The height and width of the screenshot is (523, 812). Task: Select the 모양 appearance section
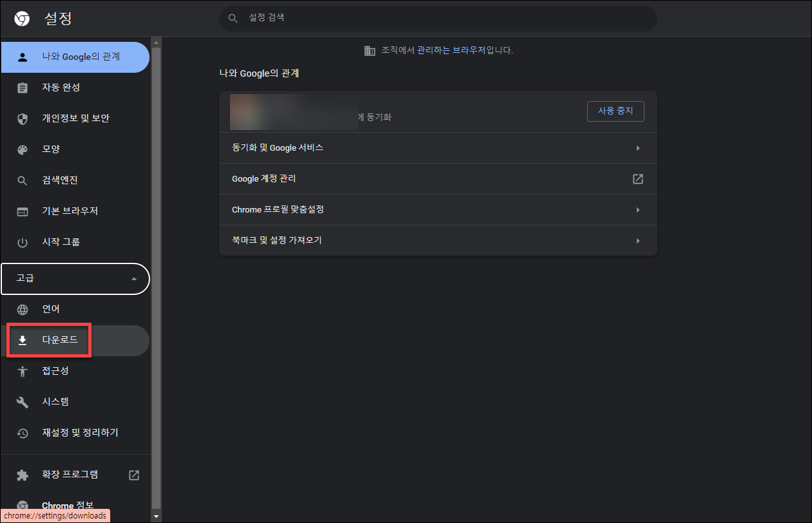coord(75,149)
